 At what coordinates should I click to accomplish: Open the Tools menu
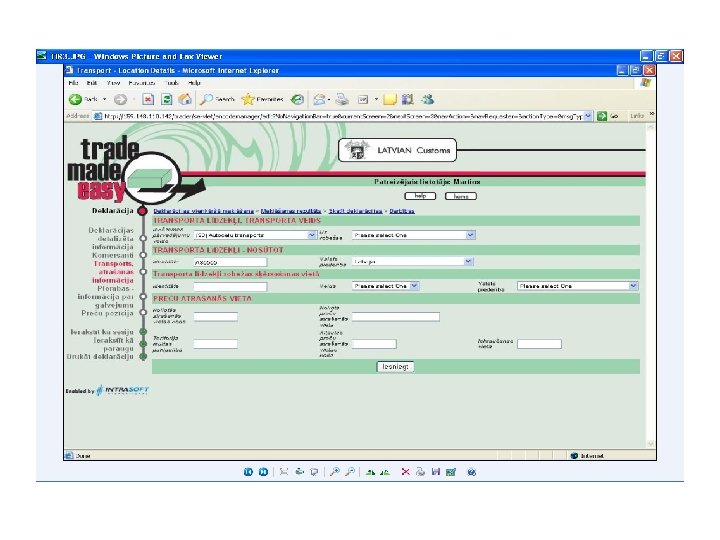(x=172, y=83)
